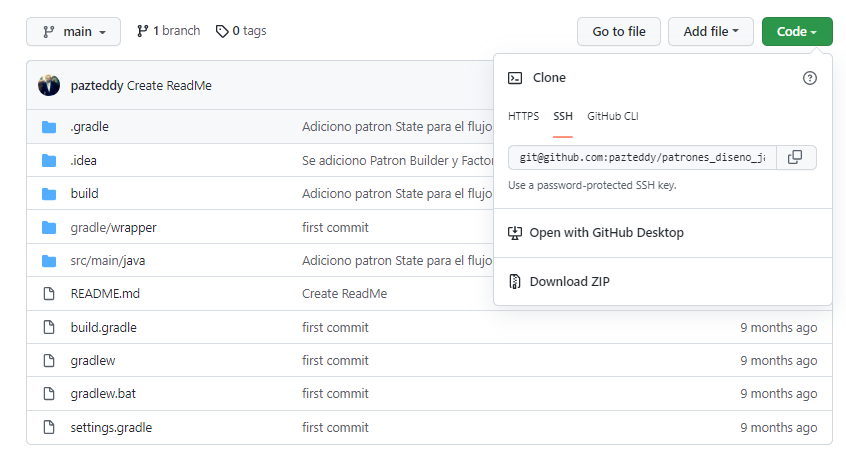The image size is (846, 451).
Task: Open the main branch dropdown
Action: [x=73, y=32]
